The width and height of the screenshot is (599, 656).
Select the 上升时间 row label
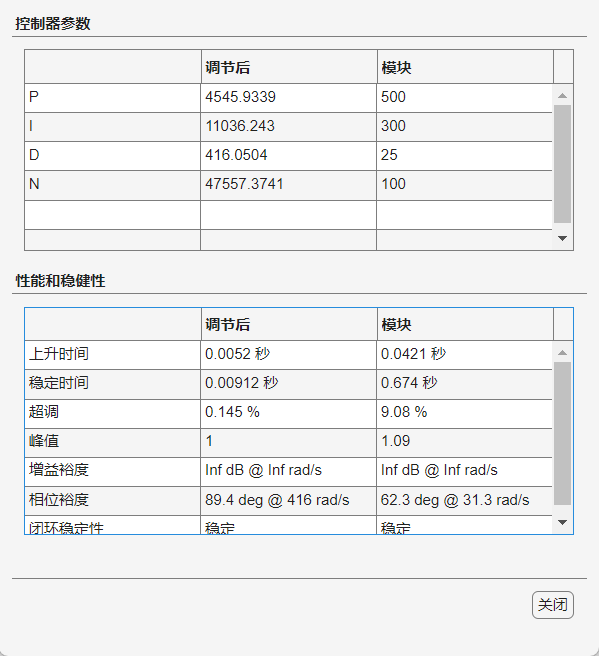point(59,354)
